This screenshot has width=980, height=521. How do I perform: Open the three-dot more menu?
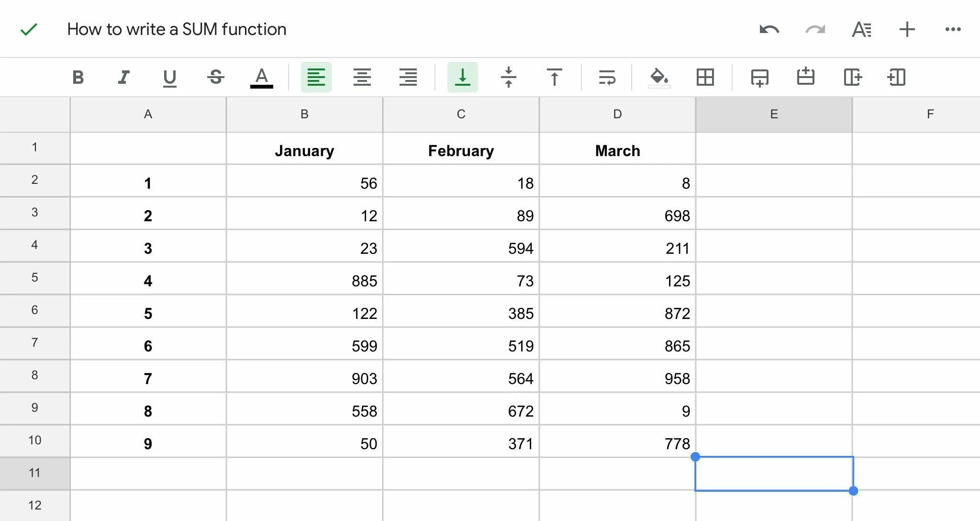click(953, 30)
